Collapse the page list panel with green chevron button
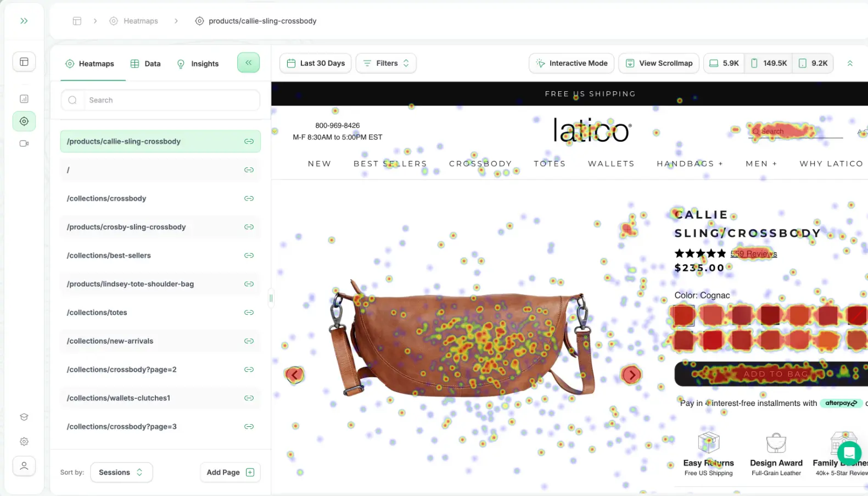 click(x=248, y=63)
